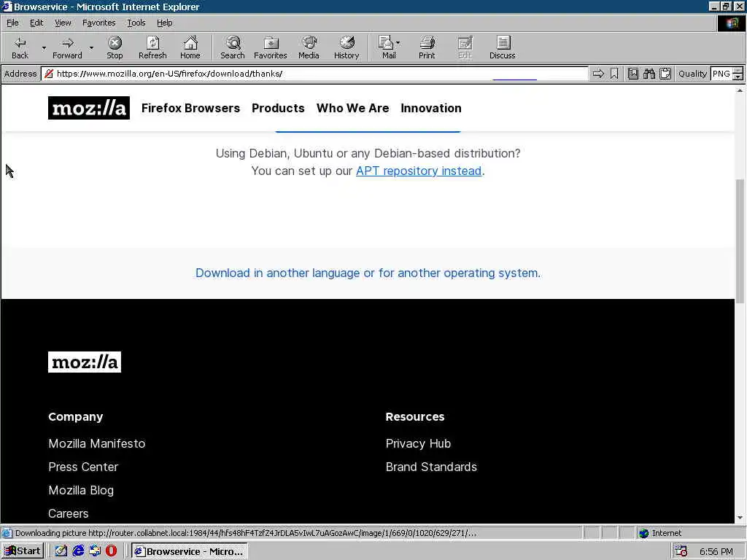
Task: Click the Forward toolbar button
Action: point(67,47)
